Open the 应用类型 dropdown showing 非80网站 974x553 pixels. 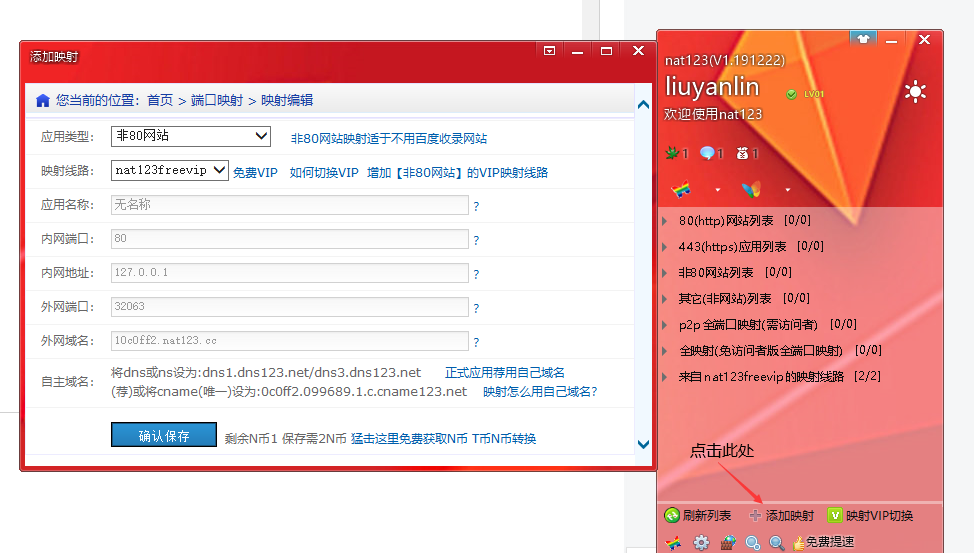(x=191, y=136)
